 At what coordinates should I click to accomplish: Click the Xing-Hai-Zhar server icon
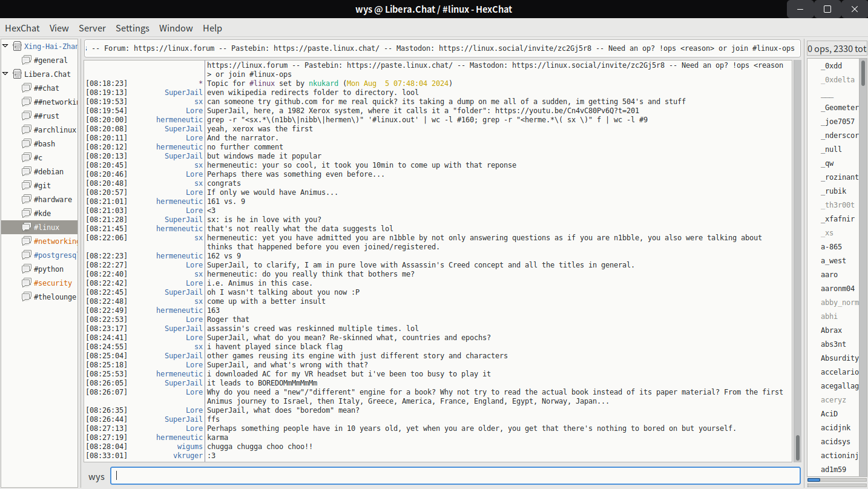17,47
